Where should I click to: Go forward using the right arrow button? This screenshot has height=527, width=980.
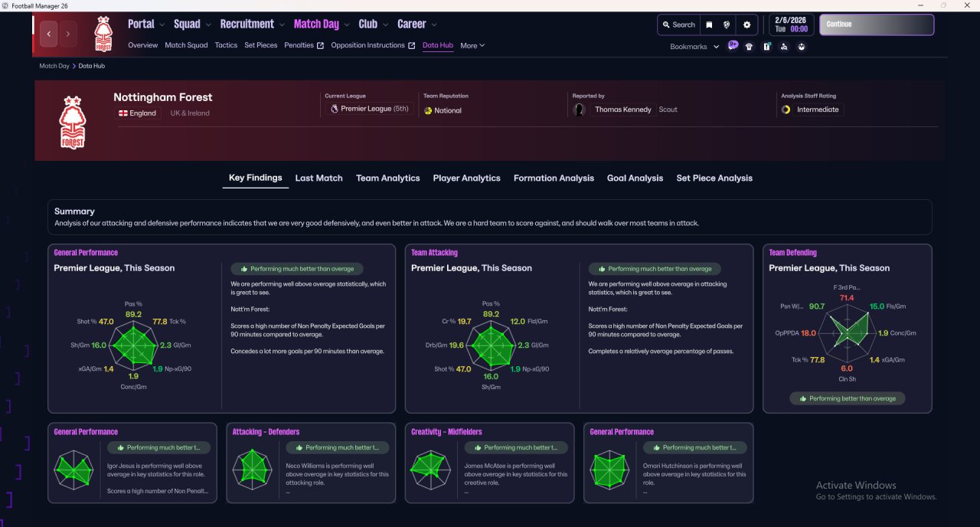point(68,34)
